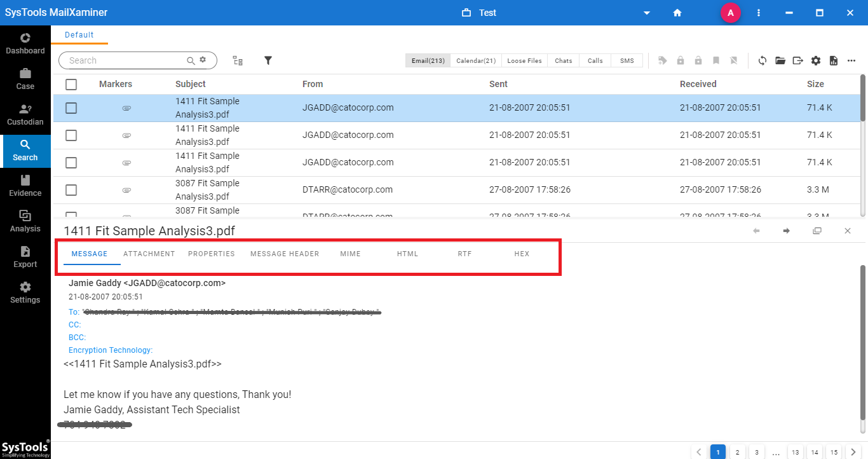This screenshot has height=459, width=868.
Task: Open the filter funnel icon
Action: click(268, 60)
